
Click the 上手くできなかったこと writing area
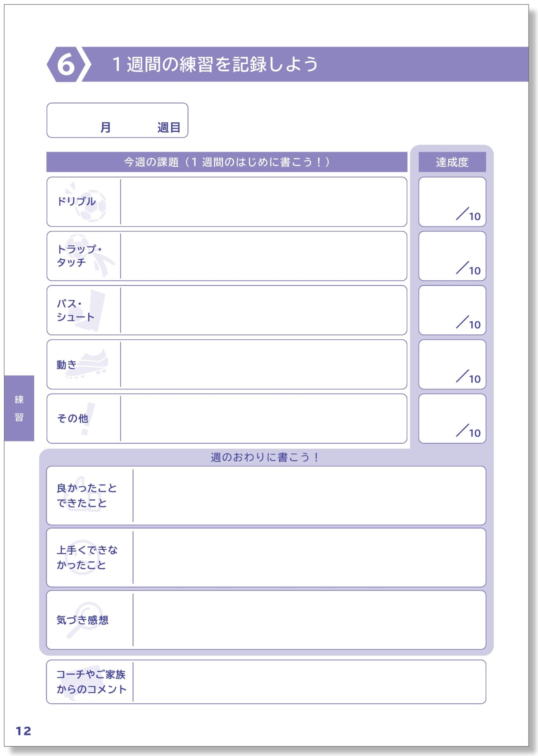click(x=309, y=558)
